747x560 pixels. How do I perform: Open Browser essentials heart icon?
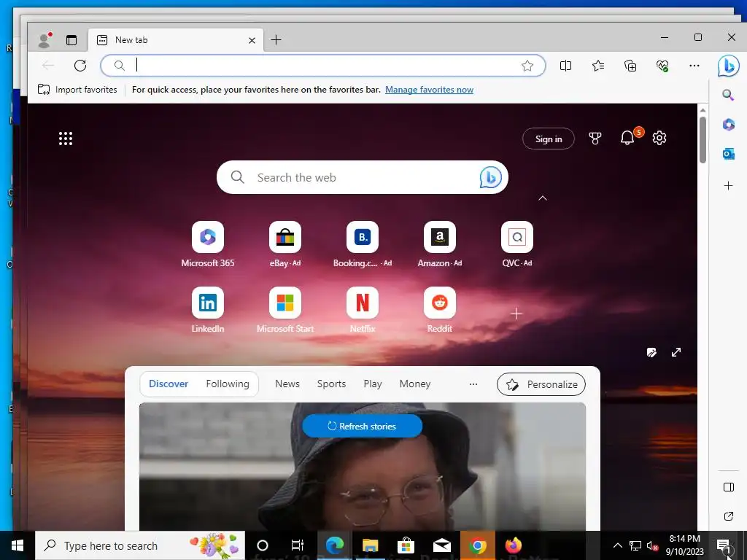tap(662, 66)
